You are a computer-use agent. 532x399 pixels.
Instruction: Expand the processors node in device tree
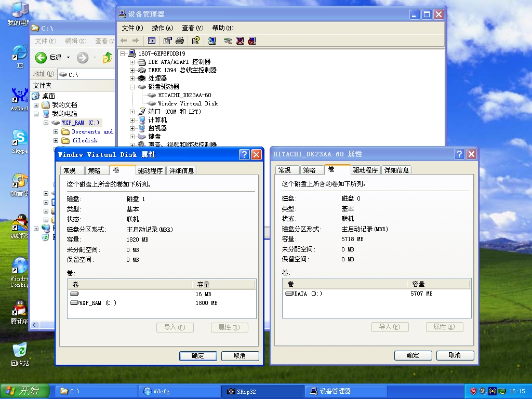pyautogui.click(x=132, y=78)
